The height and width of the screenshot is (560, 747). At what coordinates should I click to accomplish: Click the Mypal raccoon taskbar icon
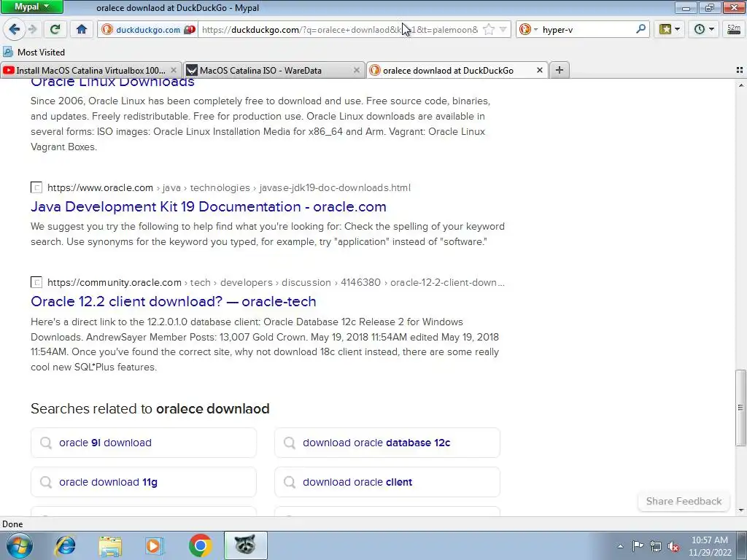pyautogui.click(x=245, y=545)
